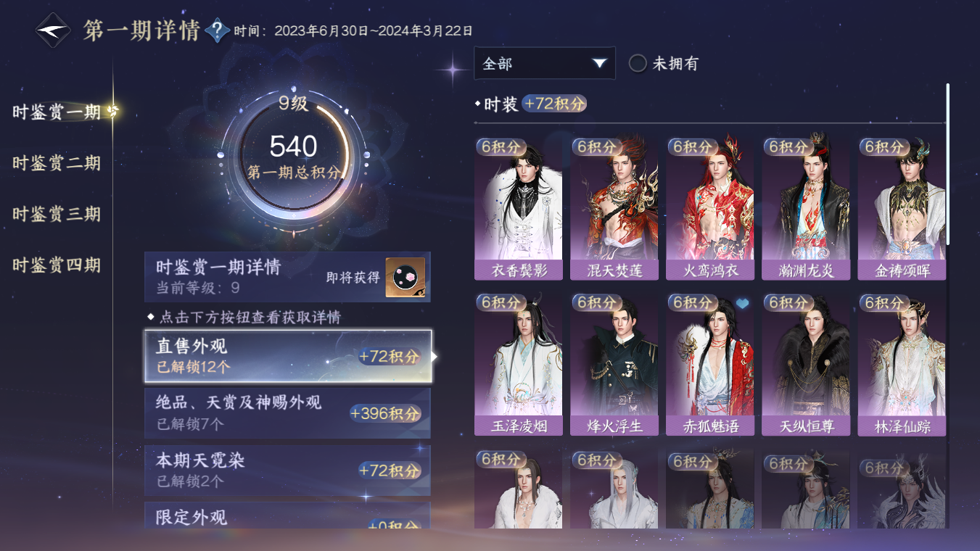Open the 烽火浮生 outfit card
The width and height of the screenshot is (980, 551).
pyautogui.click(x=614, y=365)
